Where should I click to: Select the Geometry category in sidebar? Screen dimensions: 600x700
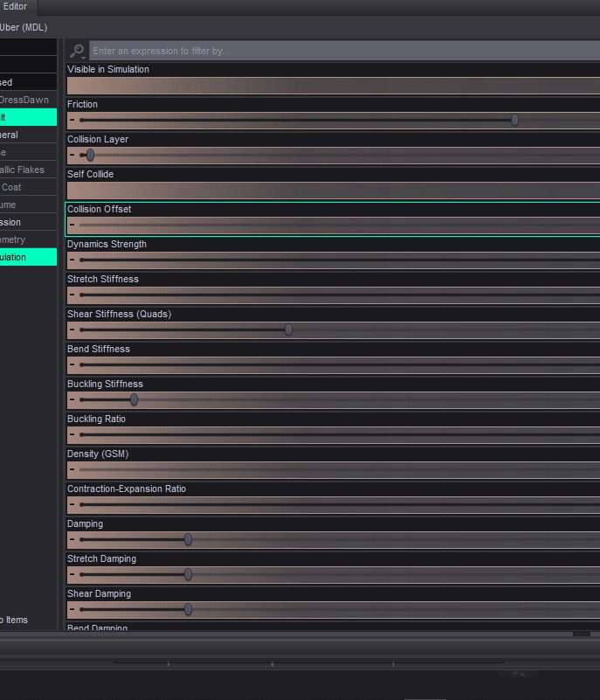tap(28, 239)
